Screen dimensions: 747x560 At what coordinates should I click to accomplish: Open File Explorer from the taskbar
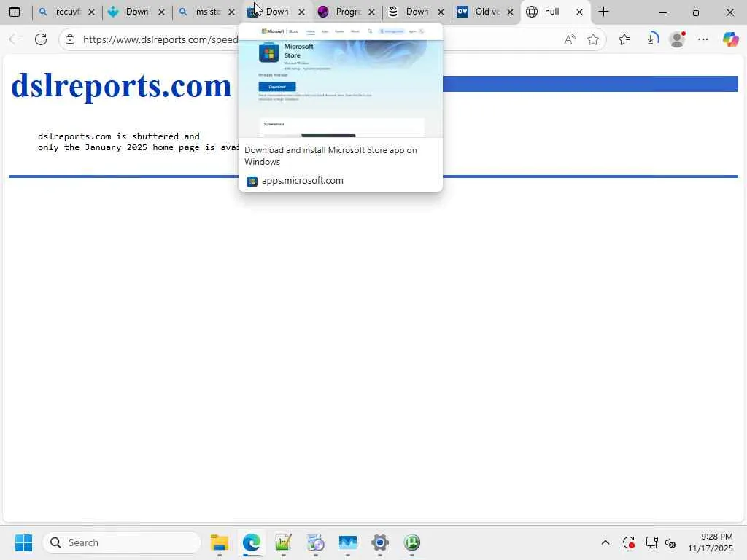tap(219, 542)
